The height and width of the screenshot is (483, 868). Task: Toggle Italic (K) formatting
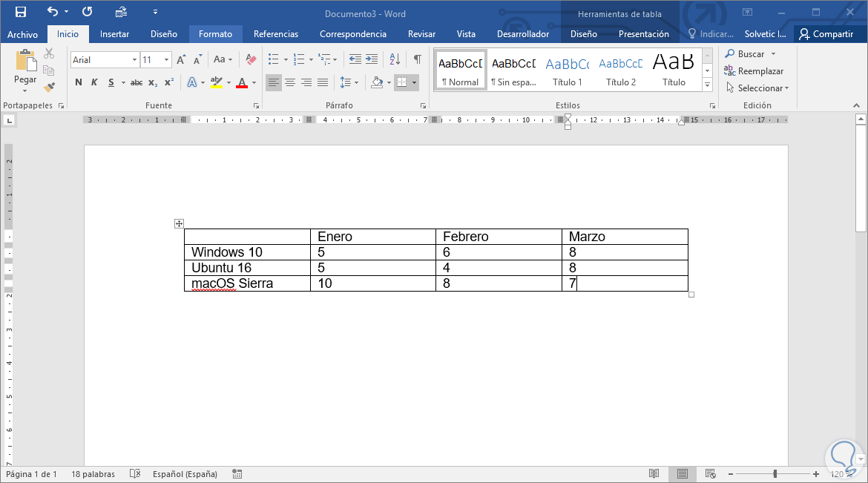pyautogui.click(x=94, y=82)
